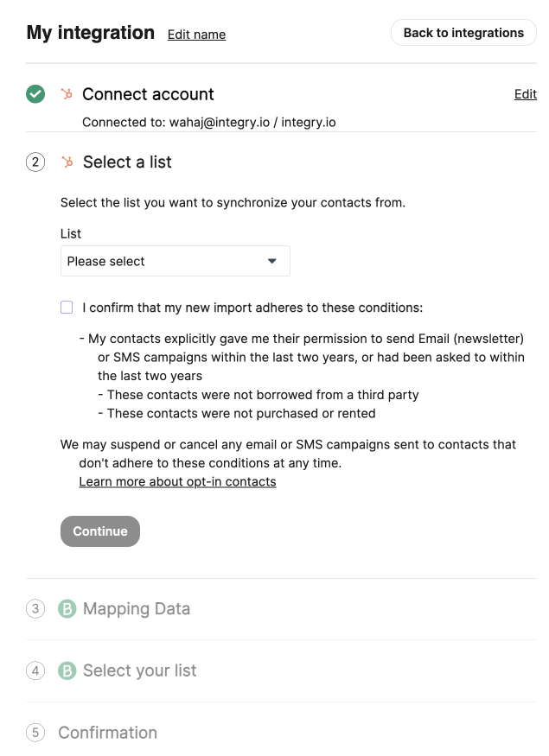The image size is (549, 756).
Task: Click the step 4 number circle
Action: point(35,670)
